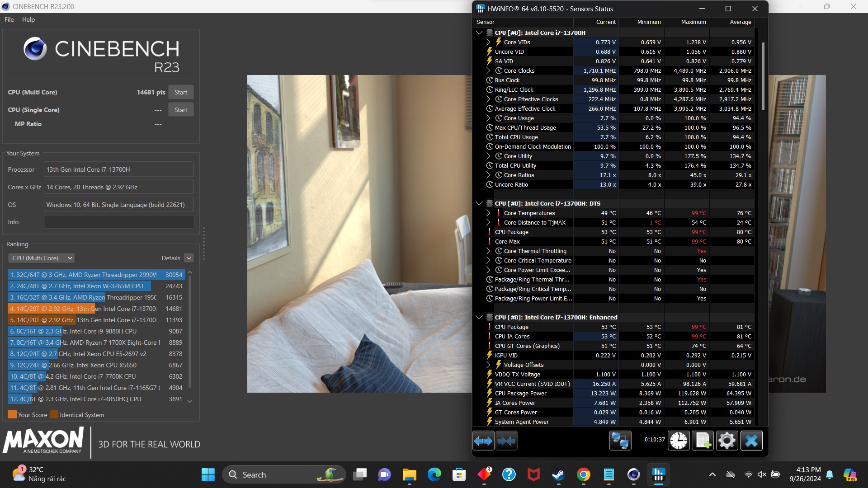Viewport: 868px width, 488px height.
Task: Click HWiNFO shrink columns inward-arrows icon
Action: pos(506,441)
